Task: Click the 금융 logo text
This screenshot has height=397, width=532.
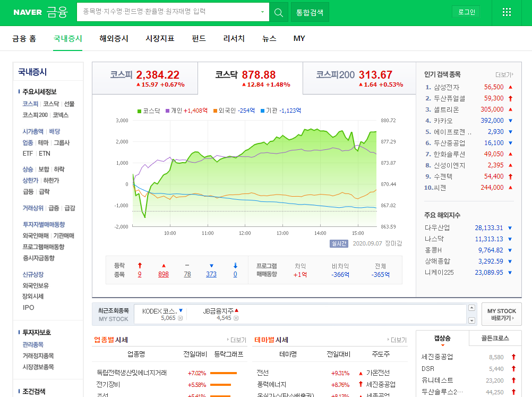Action: click(x=57, y=12)
